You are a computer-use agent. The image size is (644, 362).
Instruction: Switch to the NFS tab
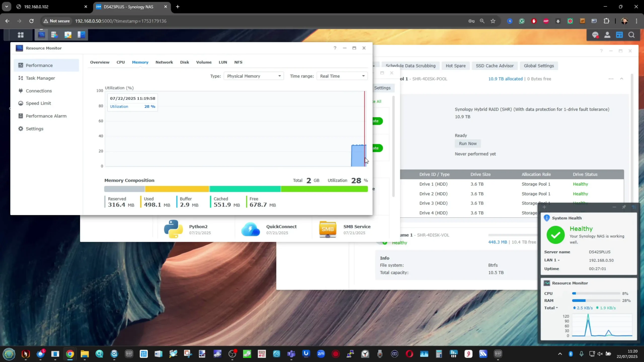[x=238, y=62]
